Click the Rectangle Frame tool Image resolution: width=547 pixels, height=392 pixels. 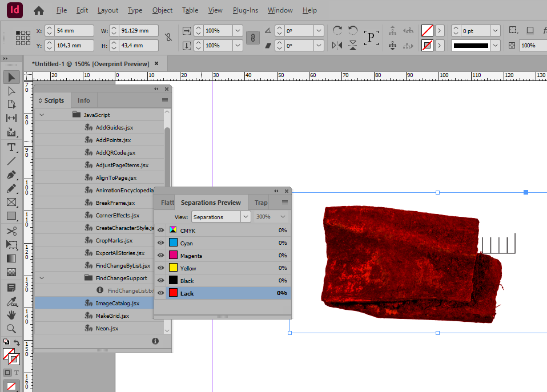11,202
